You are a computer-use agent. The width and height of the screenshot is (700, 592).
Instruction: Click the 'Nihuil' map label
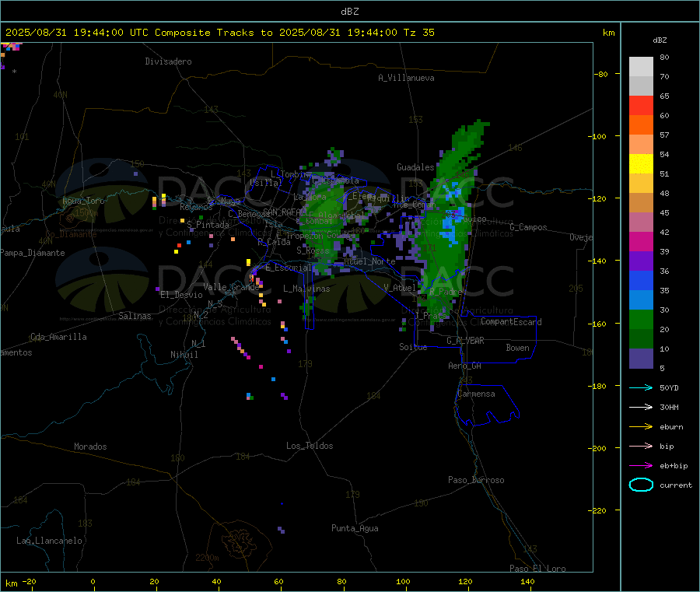click(184, 355)
